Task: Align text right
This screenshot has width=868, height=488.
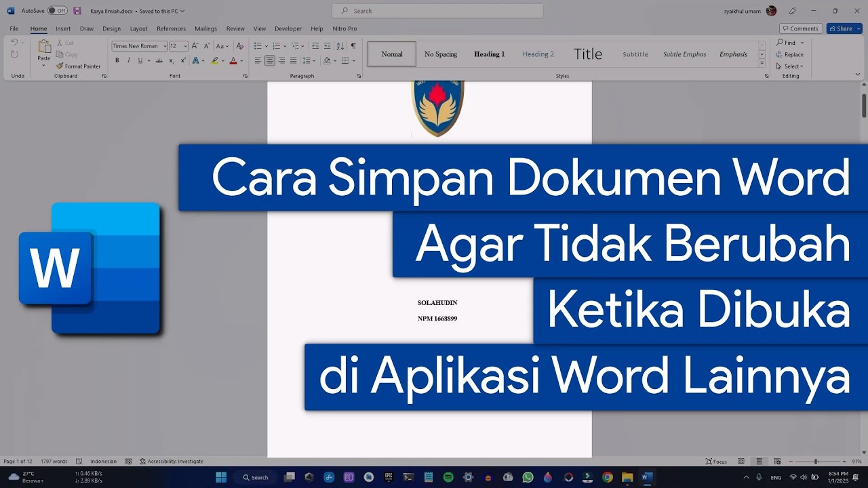Action: [281, 60]
